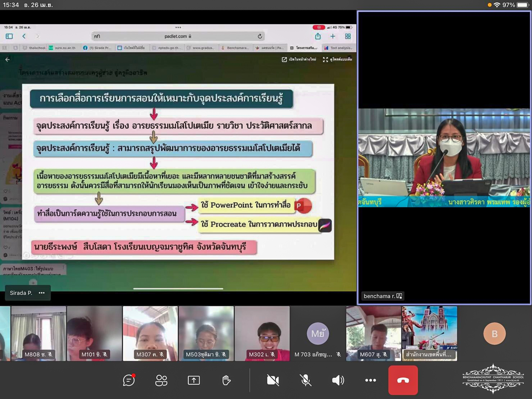Open Sirada P. options ellipsis
This screenshot has width=532, height=399.
pyautogui.click(x=42, y=293)
